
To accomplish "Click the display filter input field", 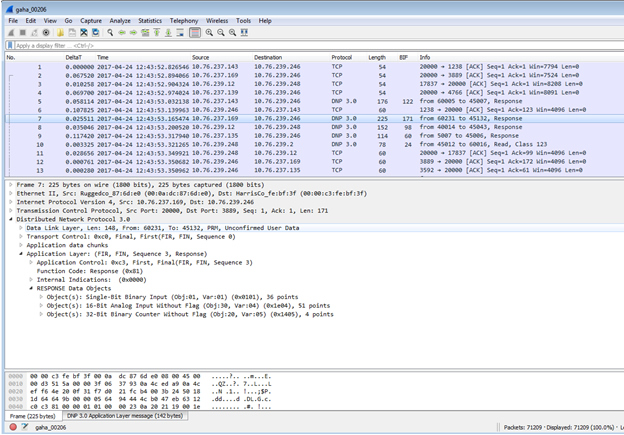I will 318,45.
